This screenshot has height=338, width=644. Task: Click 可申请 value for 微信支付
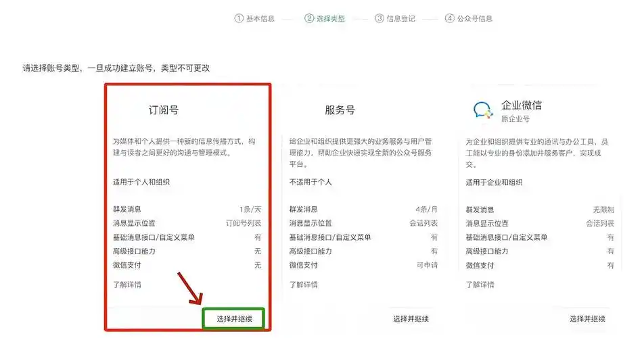click(427, 266)
